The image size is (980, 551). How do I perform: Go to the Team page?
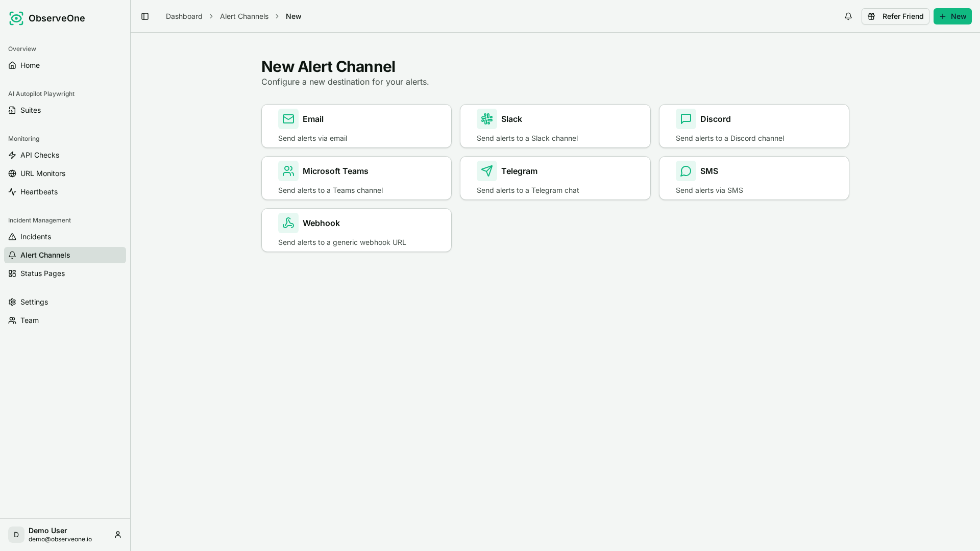(x=65, y=320)
